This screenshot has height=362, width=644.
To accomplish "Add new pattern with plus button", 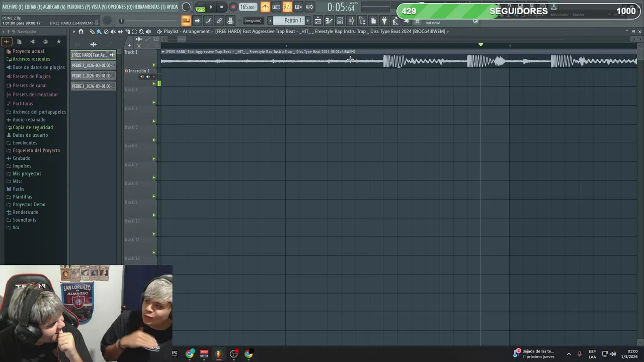I will pos(307,21).
